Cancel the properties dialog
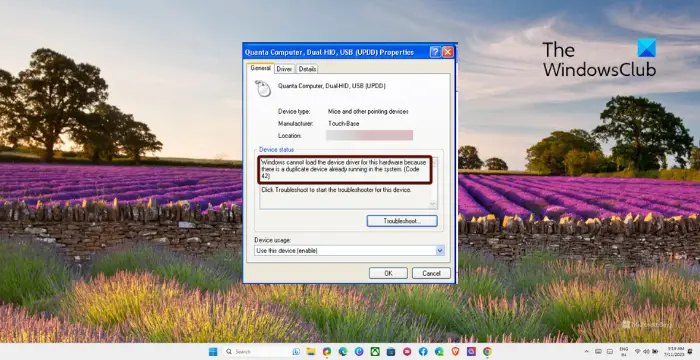The height and width of the screenshot is (360, 700). click(x=431, y=273)
